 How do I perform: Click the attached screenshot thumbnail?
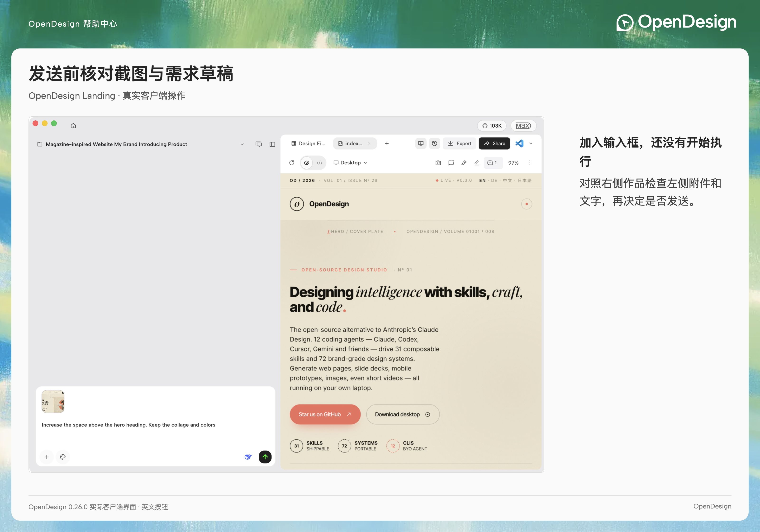pyautogui.click(x=53, y=401)
